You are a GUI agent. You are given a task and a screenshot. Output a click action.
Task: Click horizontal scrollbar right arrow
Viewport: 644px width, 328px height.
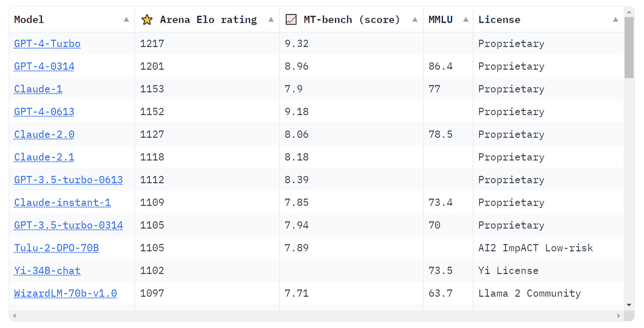[x=618, y=316]
